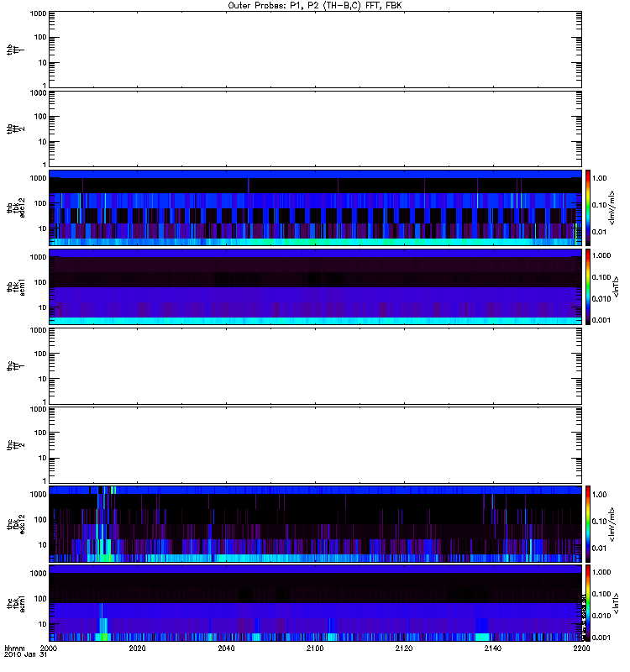Click the '<|mV/m|>' unit label beside thb edc12 color bar
The image size is (630, 672).
612,207
